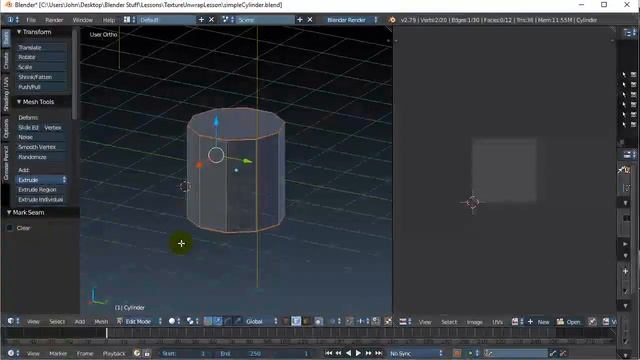
Task: Enable the translate manipulator arrow icon
Action: (x=218, y=322)
